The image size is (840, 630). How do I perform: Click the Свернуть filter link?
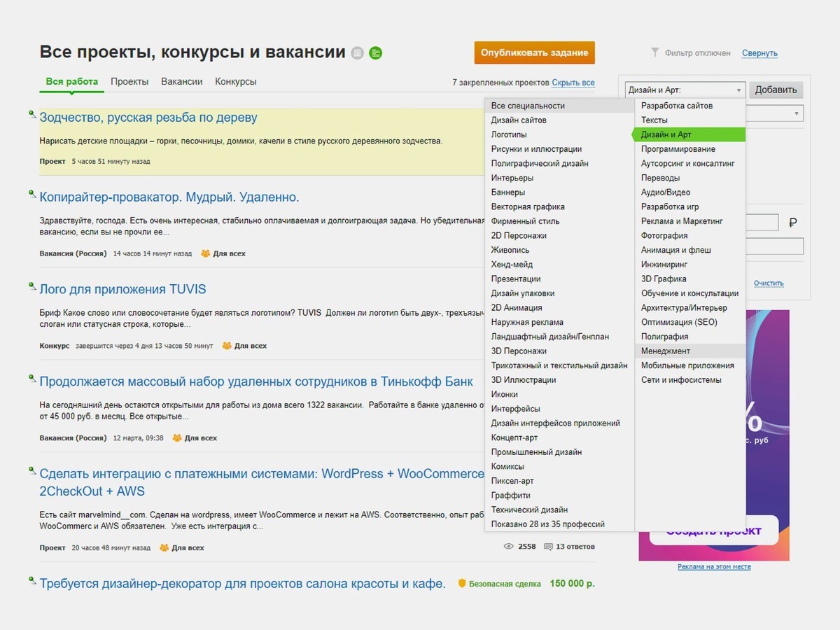(x=759, y=53)
